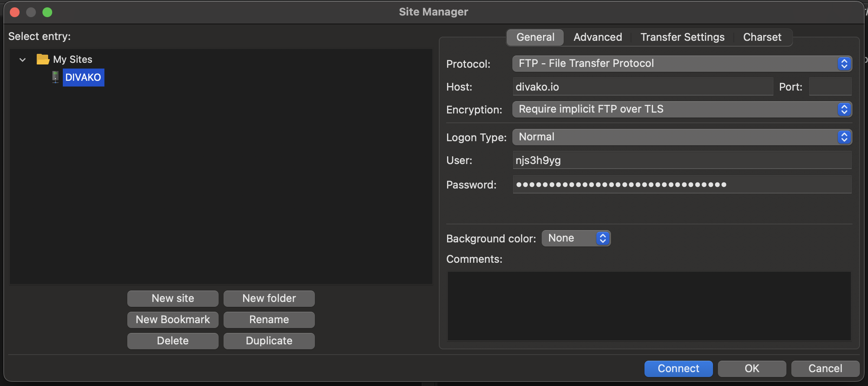Click the Encryption label
The image size is (868, 386).
coord(474,110)
